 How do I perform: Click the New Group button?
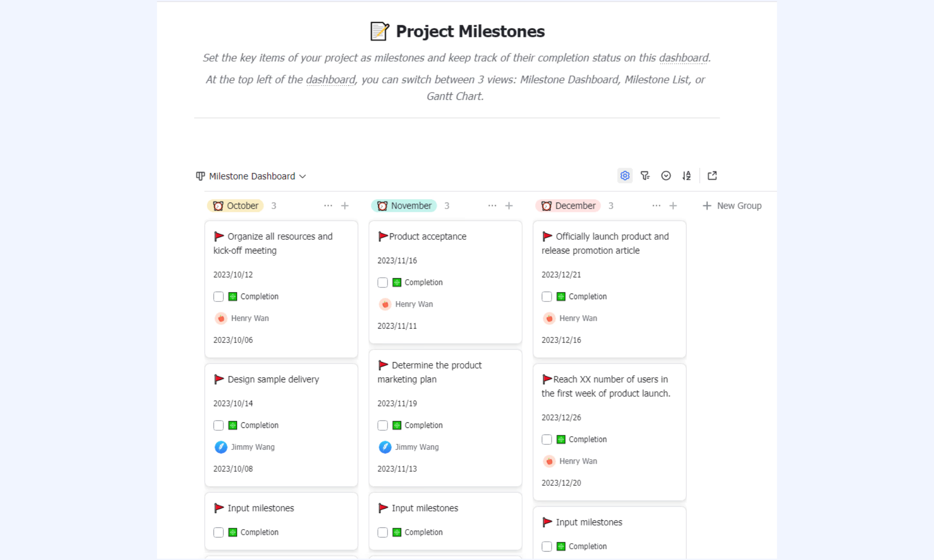tap(732, 206)
